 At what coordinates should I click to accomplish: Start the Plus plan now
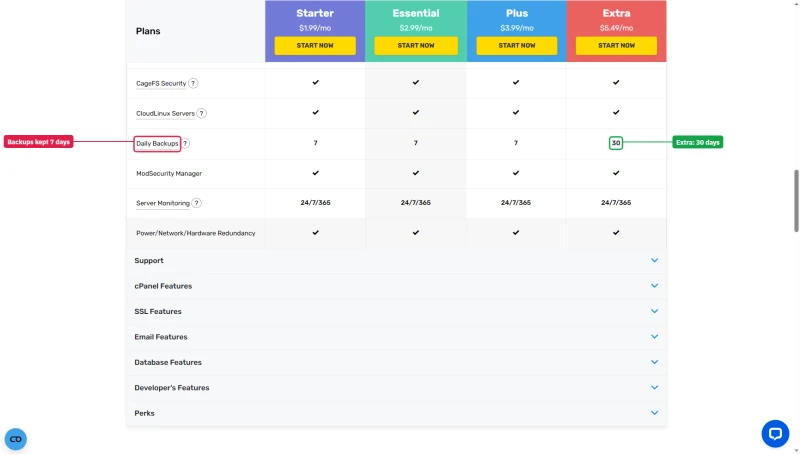pyautogui.click(x=516, y=45)
